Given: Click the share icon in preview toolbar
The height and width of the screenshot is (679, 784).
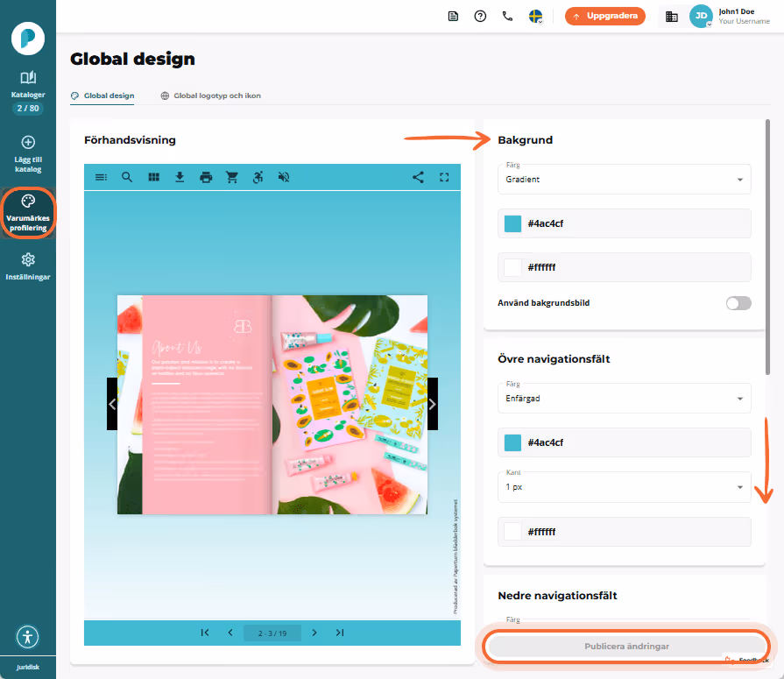Looking at the screenshot, I should coord(418,177).
